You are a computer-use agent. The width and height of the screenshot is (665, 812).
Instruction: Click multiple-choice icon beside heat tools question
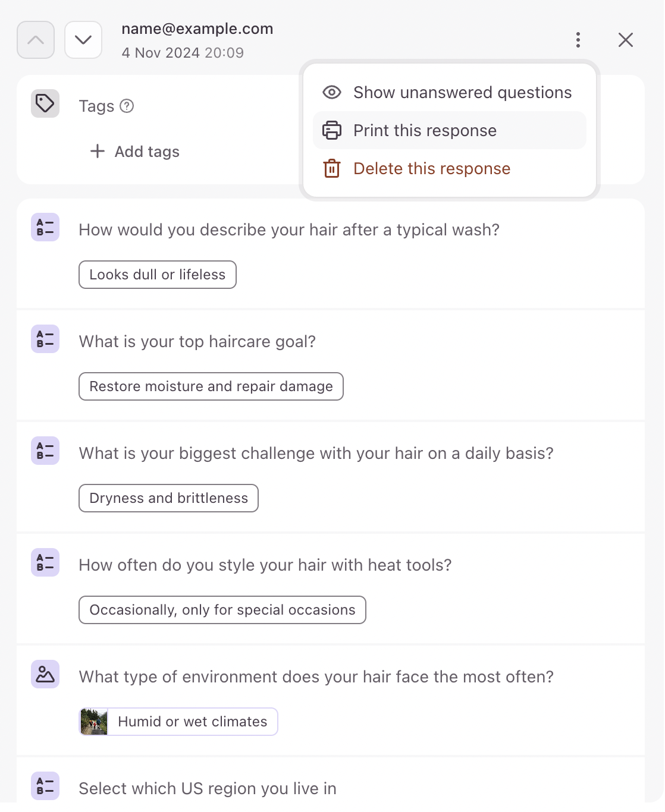[x=45, y=562]
